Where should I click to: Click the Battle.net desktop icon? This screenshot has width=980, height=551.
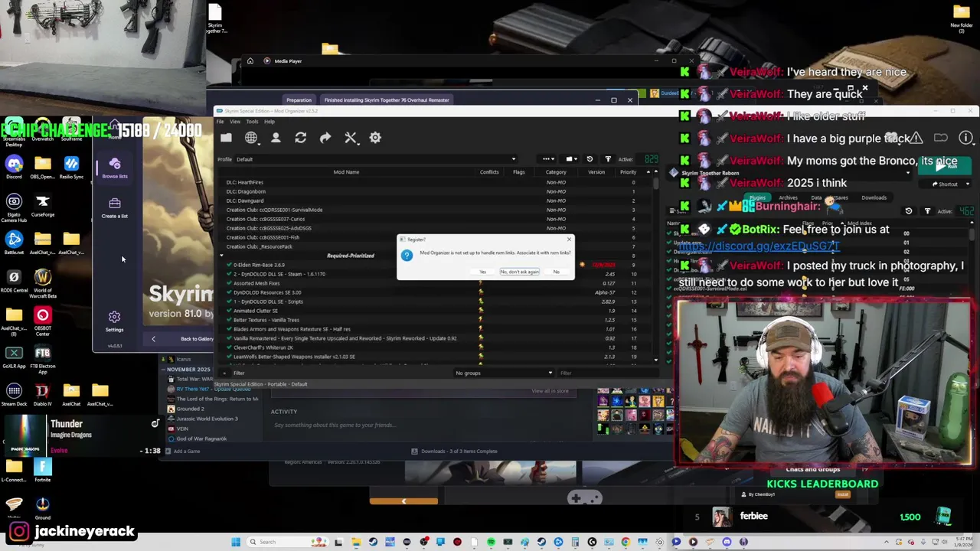(x=14, y=243)
